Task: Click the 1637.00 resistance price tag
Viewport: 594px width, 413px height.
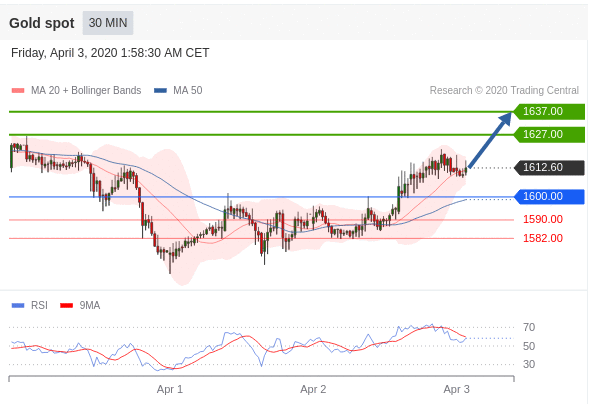Action: [549, 111]
